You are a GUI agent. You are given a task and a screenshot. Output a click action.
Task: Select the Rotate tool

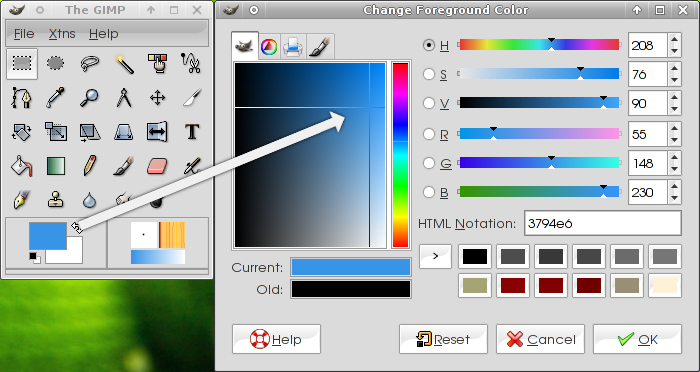[21, 132]
